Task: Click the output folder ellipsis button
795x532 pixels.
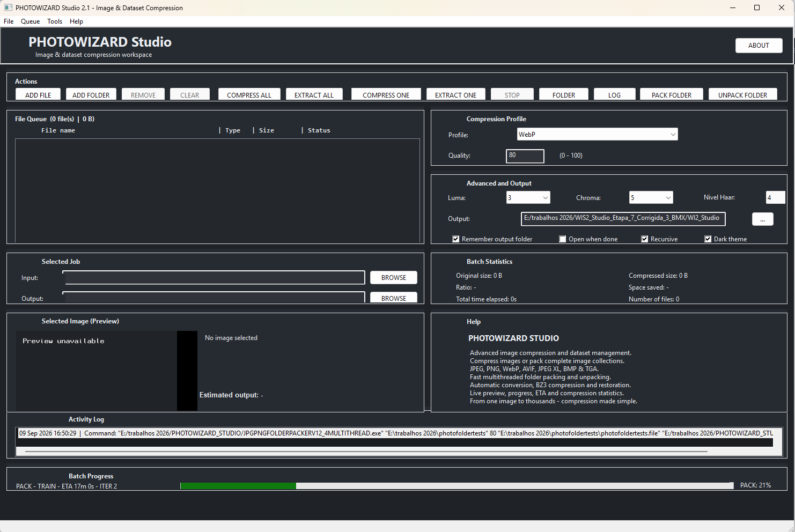Action: [762, 219]
